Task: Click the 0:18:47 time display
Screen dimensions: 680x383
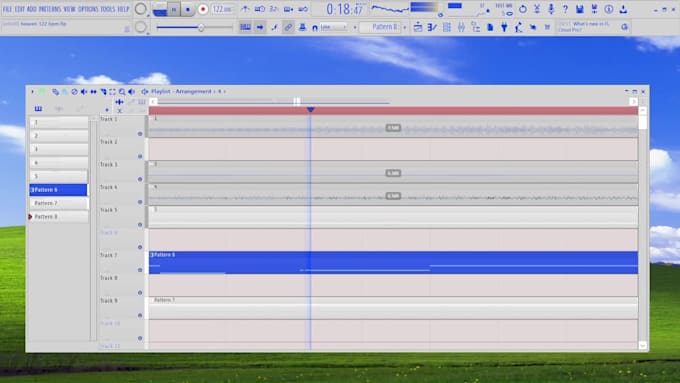Action: (344, 9)
